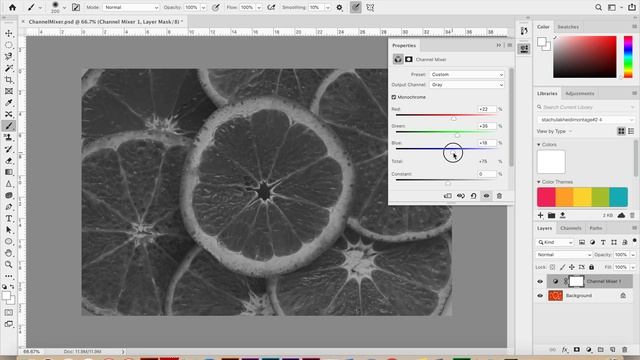Screen dimensions: 640x360
Task: Open the layer Kind filter dropdown
Action: tap(555, 242)
